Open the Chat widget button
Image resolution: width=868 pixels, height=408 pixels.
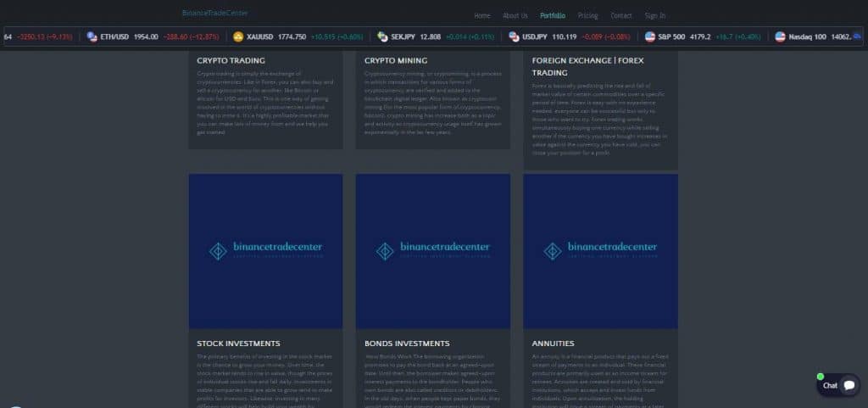click(838, 385)
